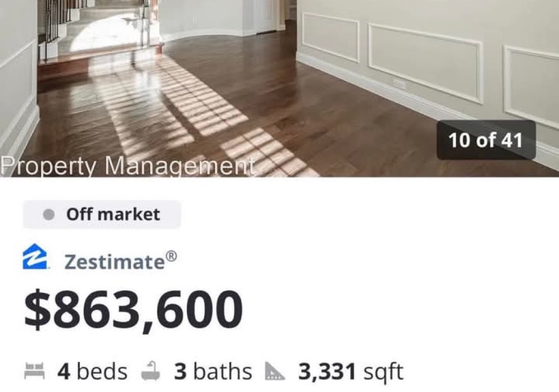Screen dimensions: 559x392
Task: Click the 3 baths text
Action: click(213, 371)
